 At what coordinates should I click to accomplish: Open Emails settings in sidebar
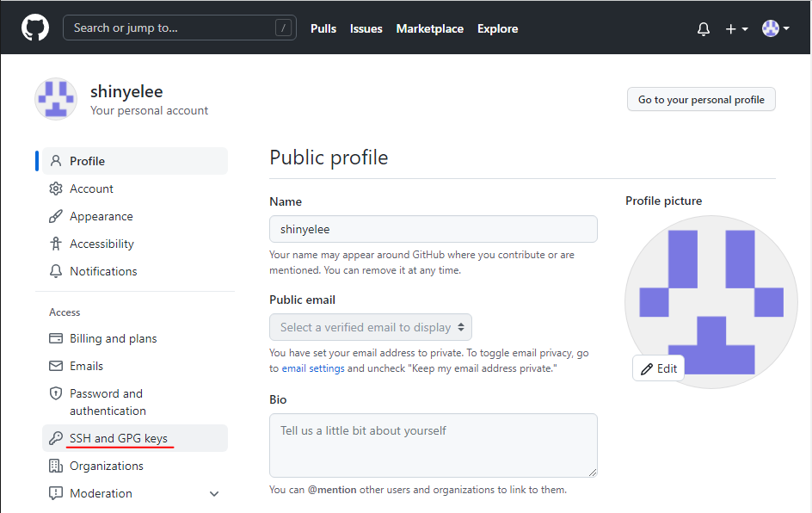[x=135, y=366]
